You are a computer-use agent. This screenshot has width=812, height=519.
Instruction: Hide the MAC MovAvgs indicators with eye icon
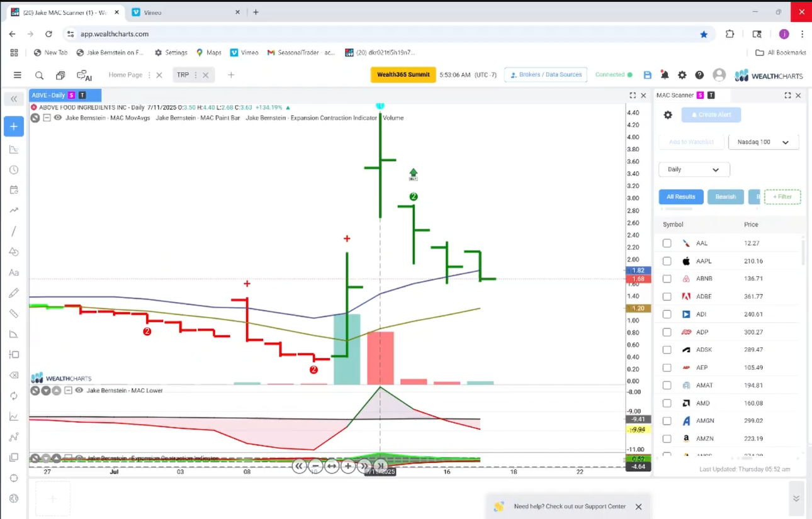pyautogui.click(x=59, y=118)
